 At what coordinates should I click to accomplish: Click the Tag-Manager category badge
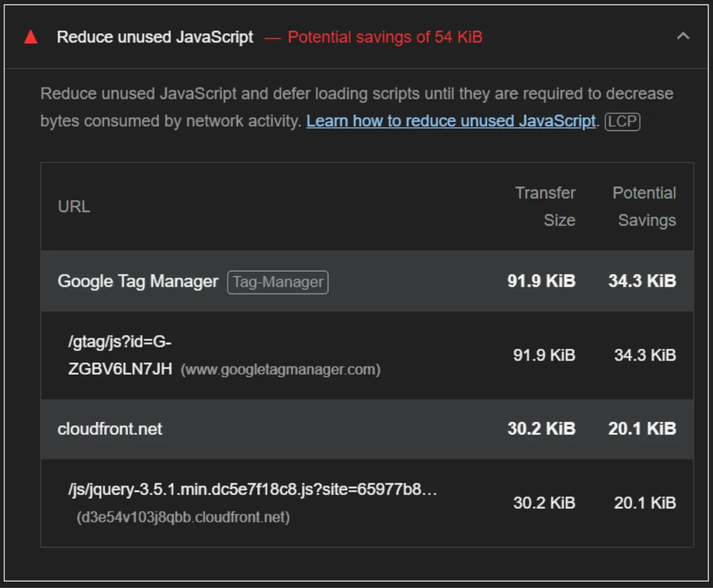tap(277, 282)
